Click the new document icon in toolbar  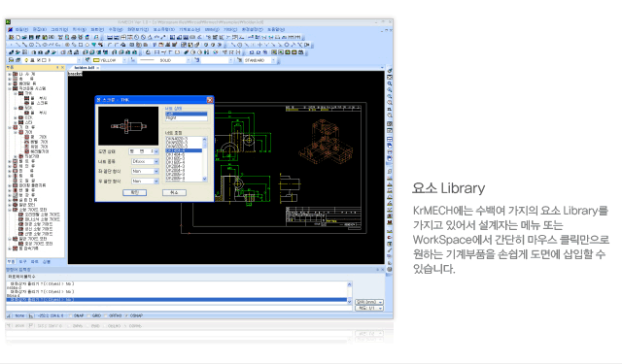click(x=18, y=37)
